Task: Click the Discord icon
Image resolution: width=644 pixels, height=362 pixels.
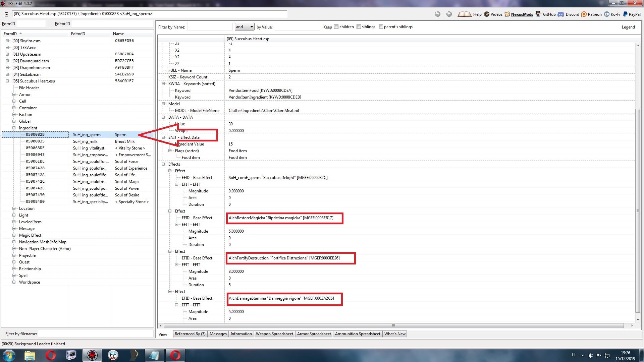Action: tap(561, 14)
